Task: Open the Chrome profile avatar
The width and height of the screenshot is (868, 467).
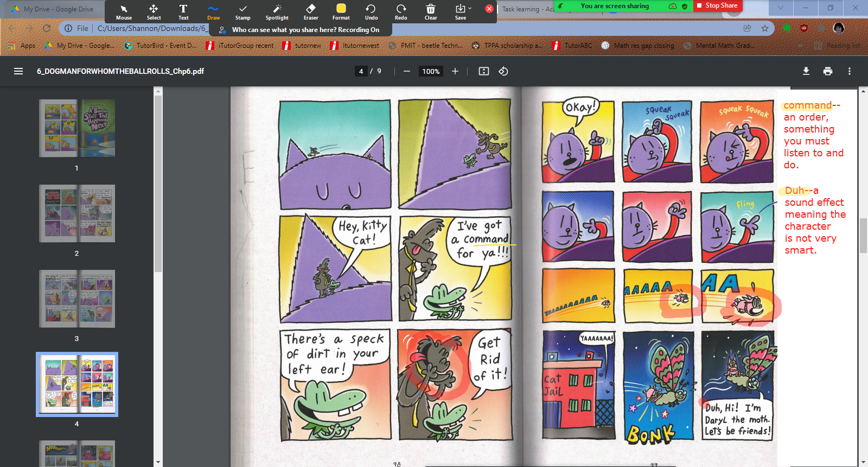Action: [839, 28]
